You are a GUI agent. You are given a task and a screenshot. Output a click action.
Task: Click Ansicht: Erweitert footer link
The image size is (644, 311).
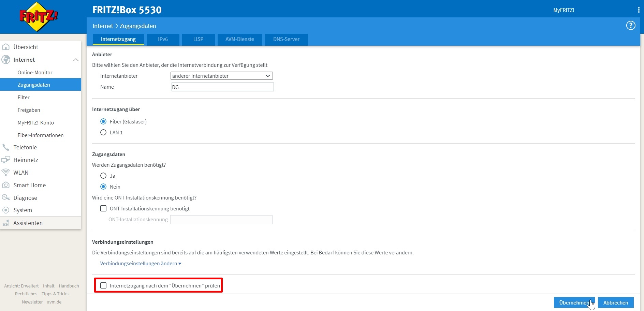(x=21, y=286)
